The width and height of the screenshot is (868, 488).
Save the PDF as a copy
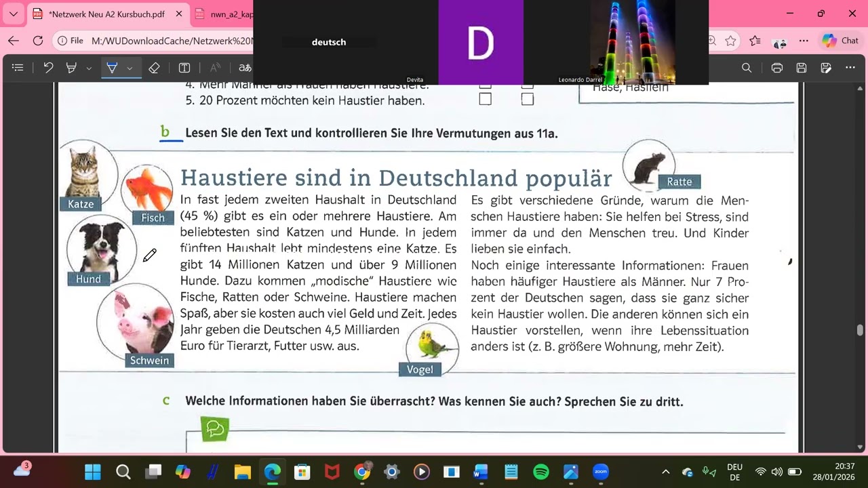pos(826,68)
